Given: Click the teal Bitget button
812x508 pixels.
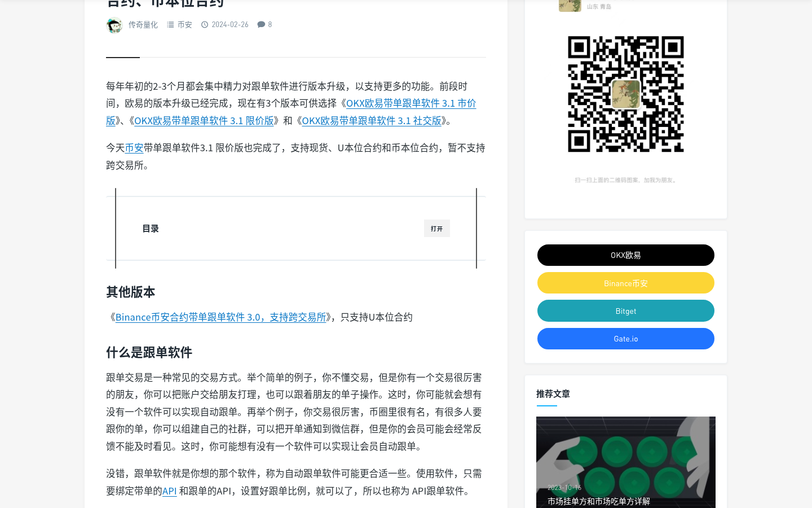Looking at the screenshot, I should pos(626,311).
